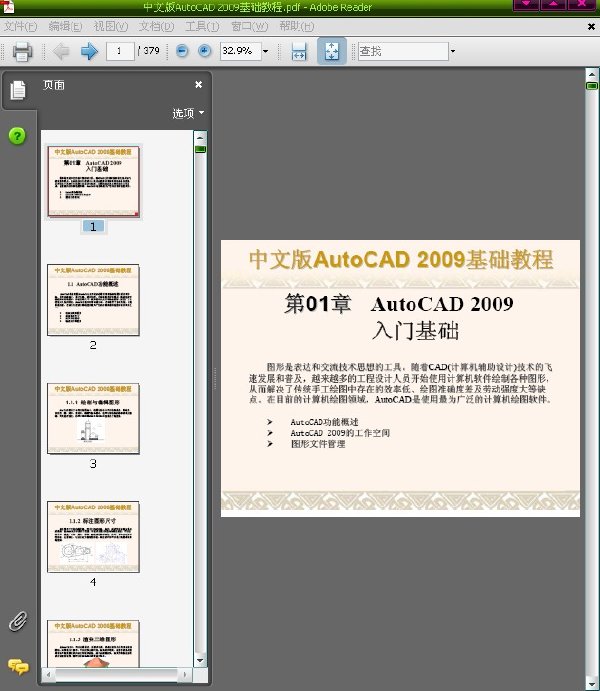This screenshot has height=691, width=600.
Task: Open the 视图(V) menu
Action: click(x=111, y=27)
